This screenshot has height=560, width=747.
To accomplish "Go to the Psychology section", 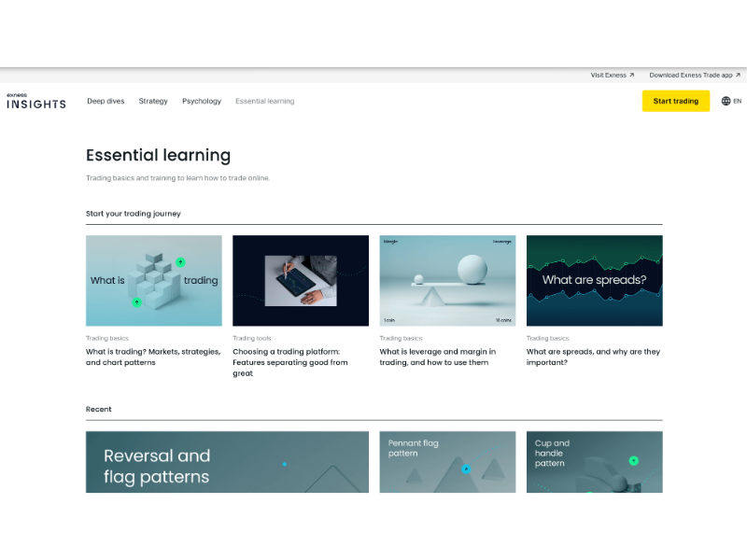I will coord(202,101).
